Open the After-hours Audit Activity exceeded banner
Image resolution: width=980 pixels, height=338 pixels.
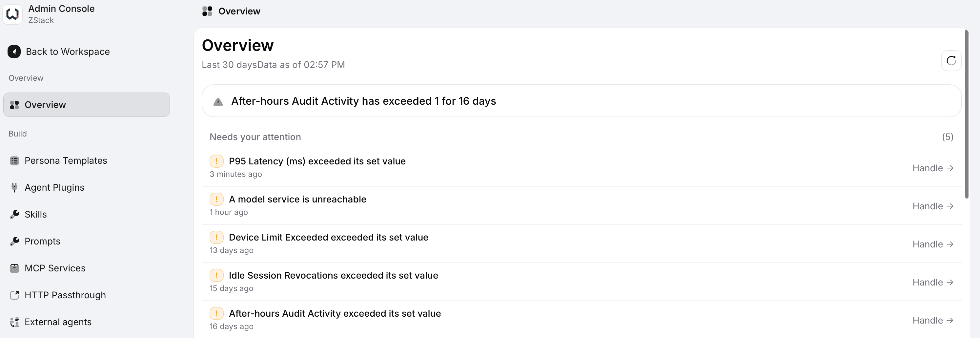[x=581, y=101]
